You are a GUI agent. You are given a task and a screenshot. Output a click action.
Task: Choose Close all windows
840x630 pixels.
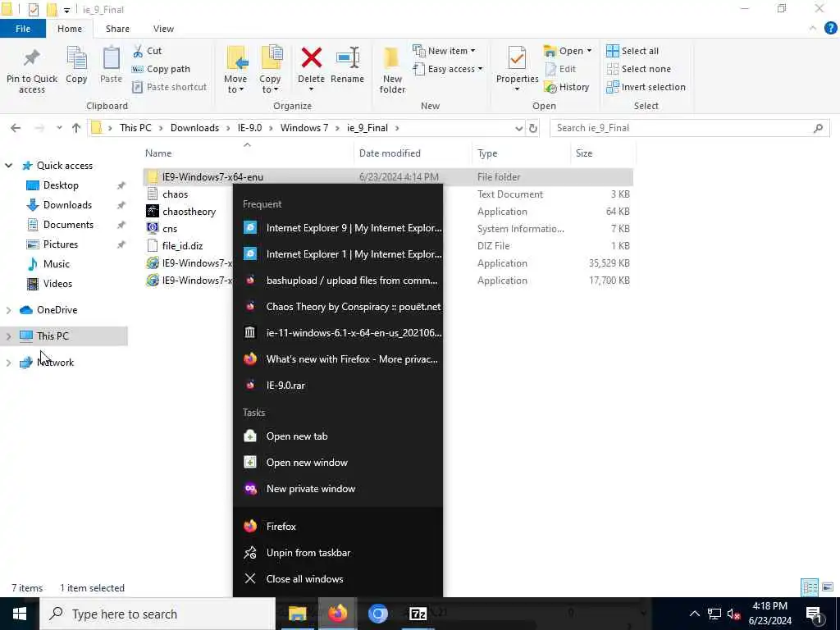coord(338,578)
